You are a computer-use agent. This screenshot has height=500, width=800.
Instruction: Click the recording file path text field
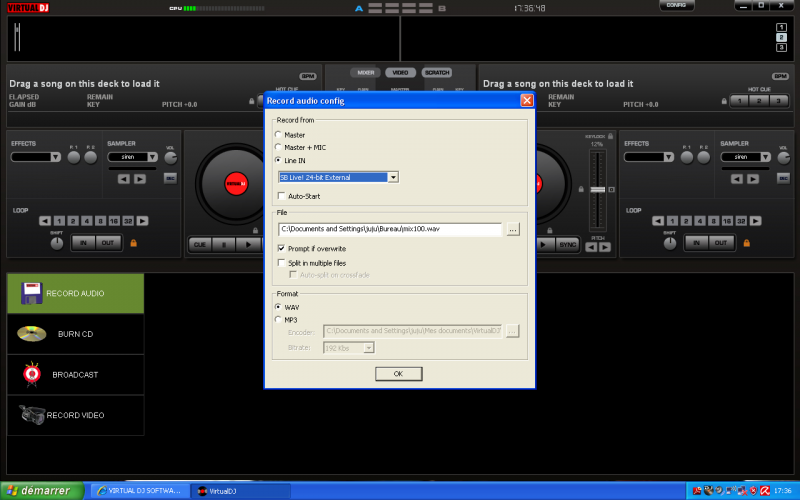click(x=390, y=229)
